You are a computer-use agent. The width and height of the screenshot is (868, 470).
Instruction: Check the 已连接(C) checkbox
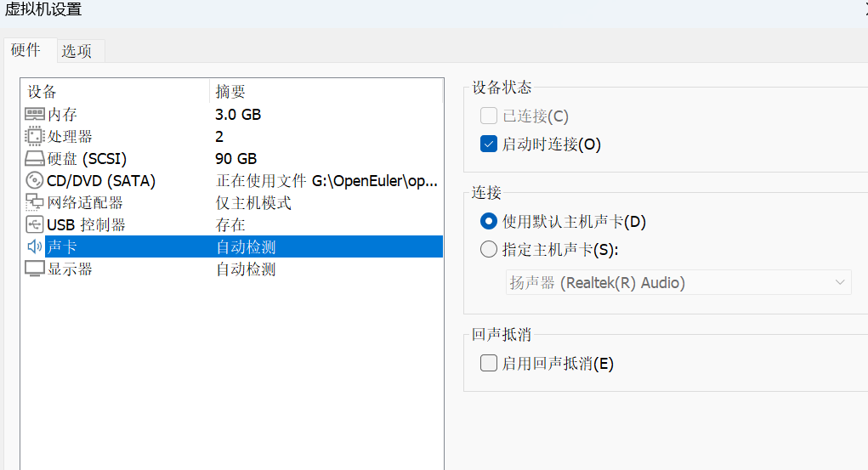(489, 116)
